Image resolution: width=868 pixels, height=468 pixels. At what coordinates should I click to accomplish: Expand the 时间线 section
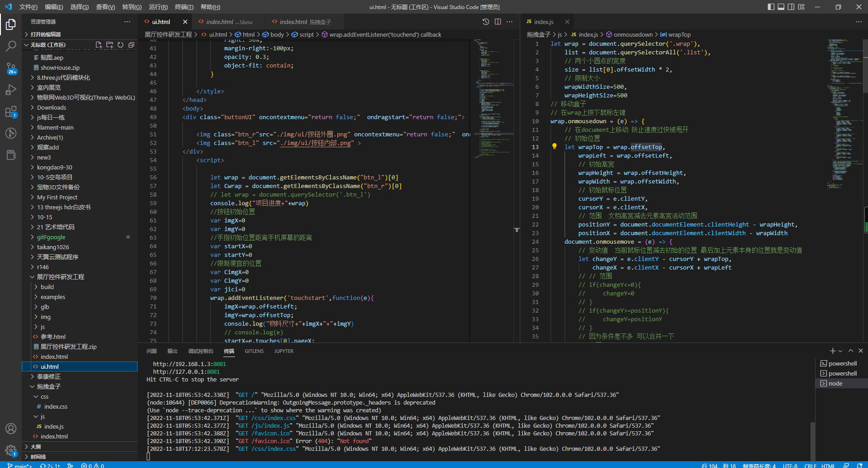pos(80,457)
